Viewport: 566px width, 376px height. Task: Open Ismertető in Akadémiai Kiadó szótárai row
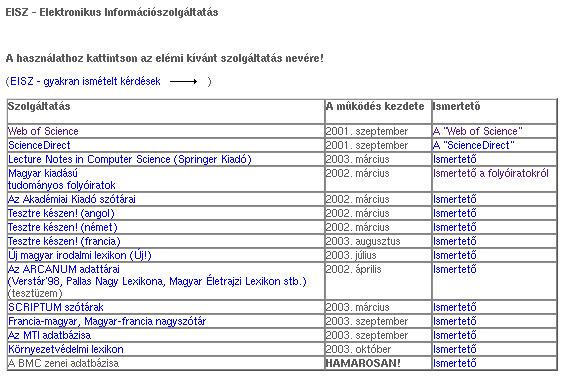(455, 200)
